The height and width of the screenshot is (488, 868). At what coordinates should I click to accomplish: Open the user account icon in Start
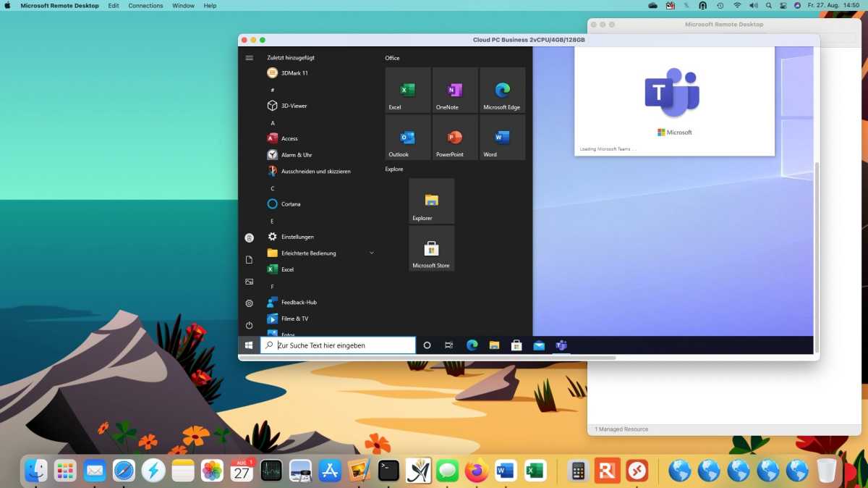point(250,237)
